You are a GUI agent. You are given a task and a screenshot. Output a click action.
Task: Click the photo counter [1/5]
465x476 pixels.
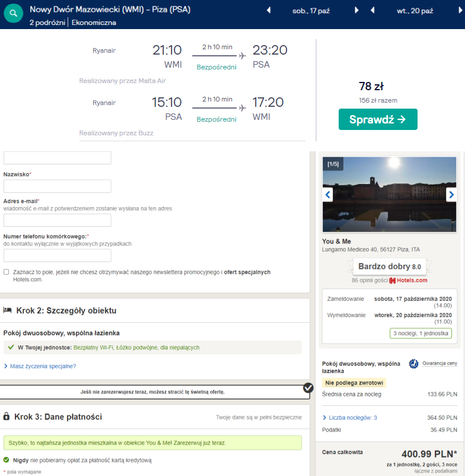point(333,164)
